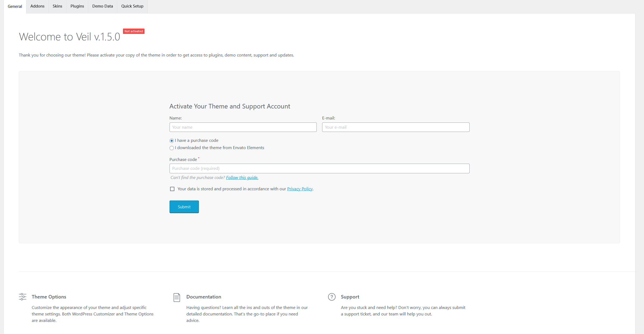The height and width of the screenshot is (334, 644).
Task: Open the Demo Data tab
Action: click(103, 6)
